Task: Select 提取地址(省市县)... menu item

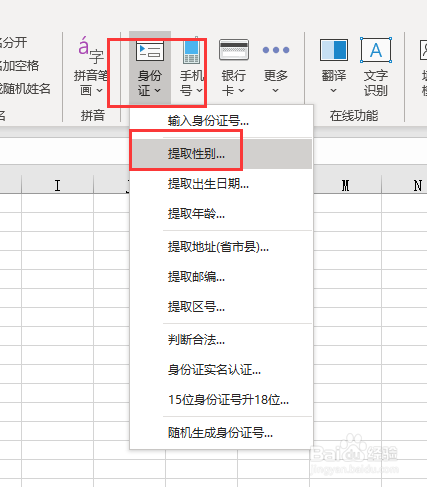Action: coord(221,247)
